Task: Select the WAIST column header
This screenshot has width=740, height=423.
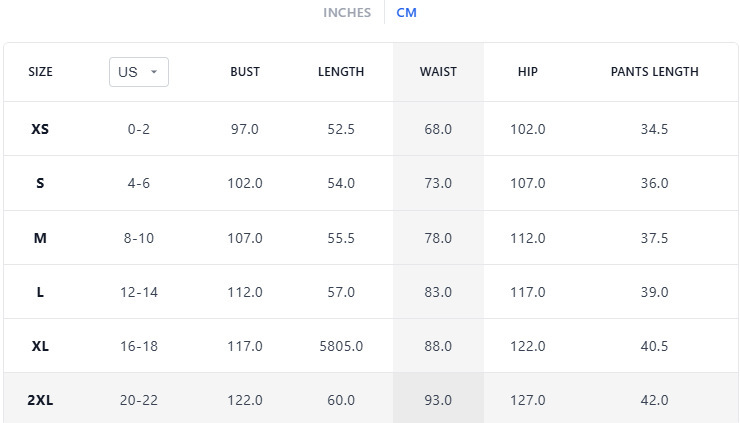Action: (x=438, y=72)
